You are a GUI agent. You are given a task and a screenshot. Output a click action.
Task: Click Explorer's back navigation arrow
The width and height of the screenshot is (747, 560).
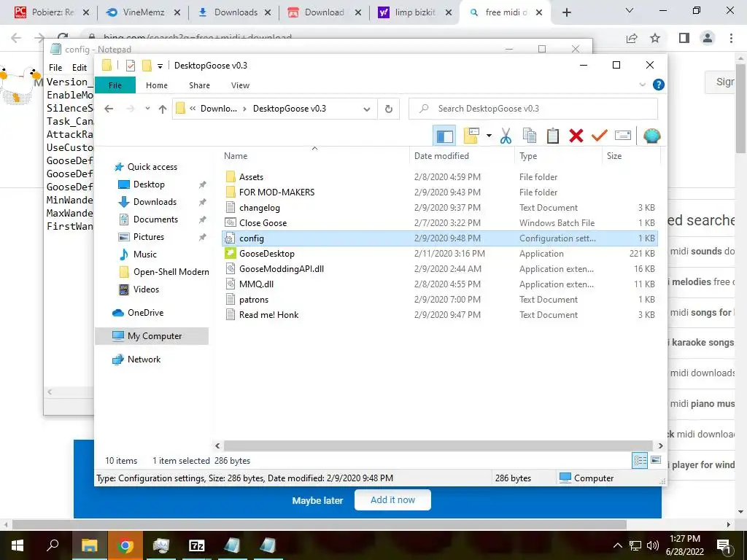click(x=109, y=109)
